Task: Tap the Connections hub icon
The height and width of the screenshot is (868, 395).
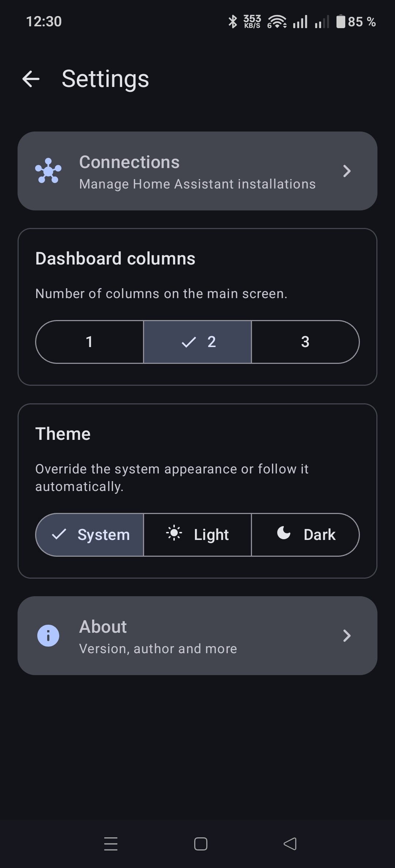Action: pos(48,171)
